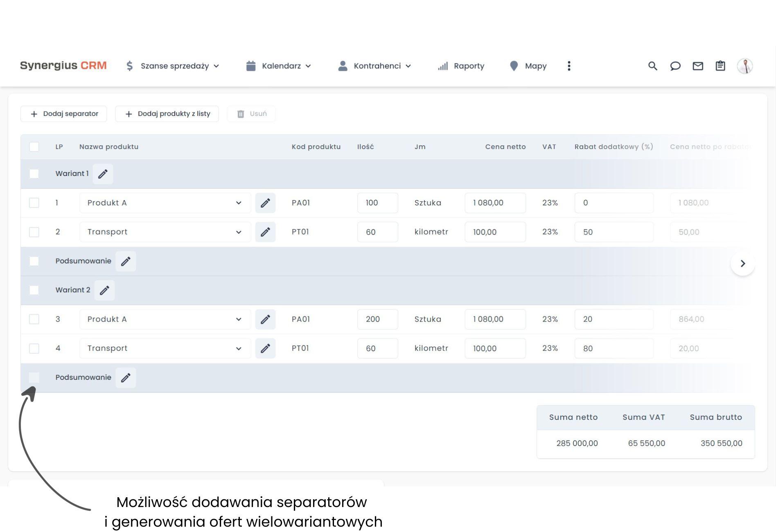Toggle the select-all checkbox in table header

pos(34,147)
